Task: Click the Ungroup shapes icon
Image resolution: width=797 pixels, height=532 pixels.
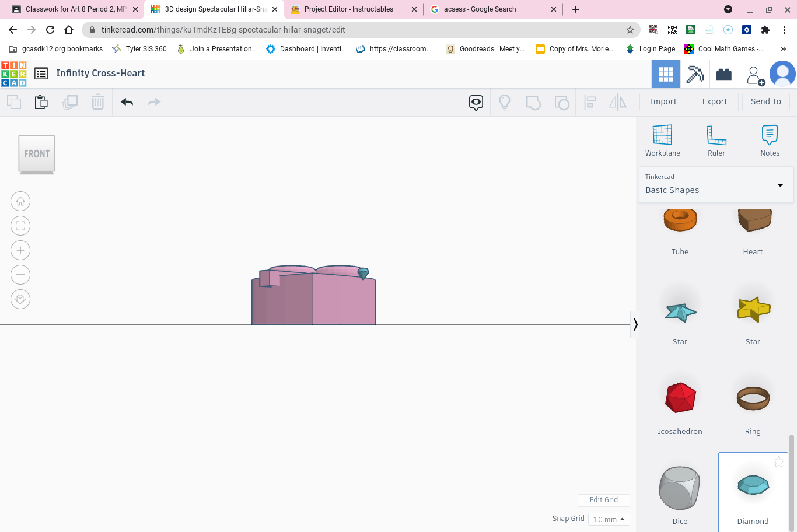Action: click(562, 103)
